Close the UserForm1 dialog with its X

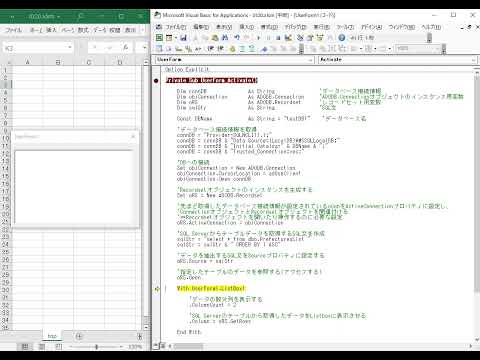click(x=133, y=136)
